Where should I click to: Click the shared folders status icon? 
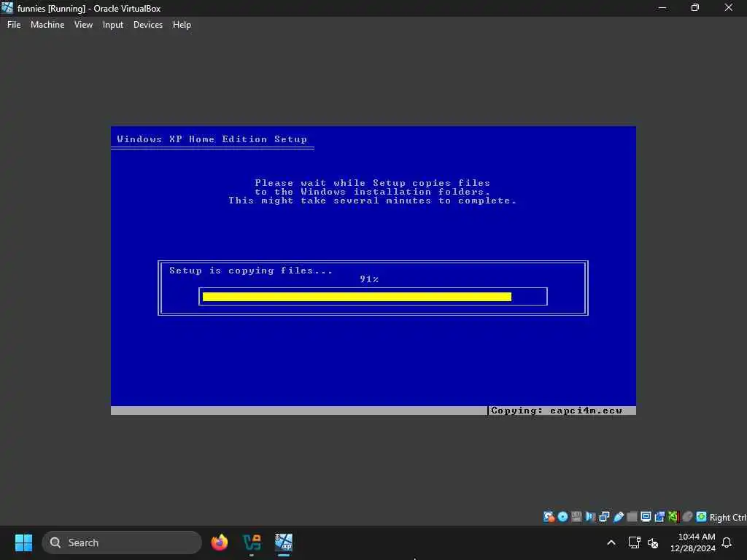632,517
